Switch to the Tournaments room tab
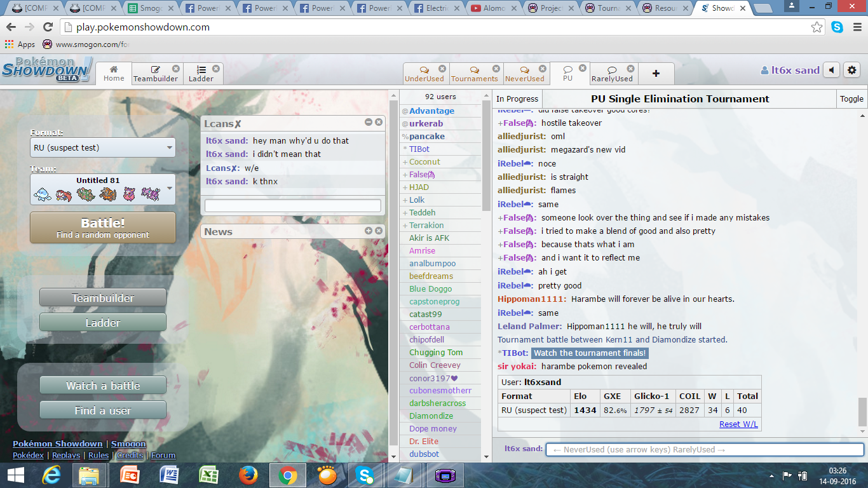Screen dimensions: 868x488 tap(474, 74)
